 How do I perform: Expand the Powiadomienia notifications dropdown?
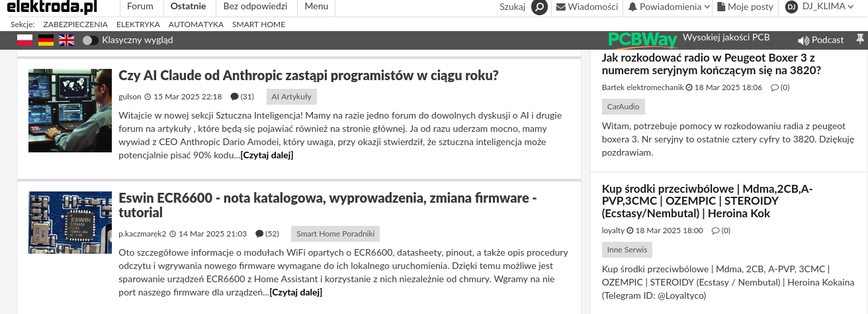point(669,7)
